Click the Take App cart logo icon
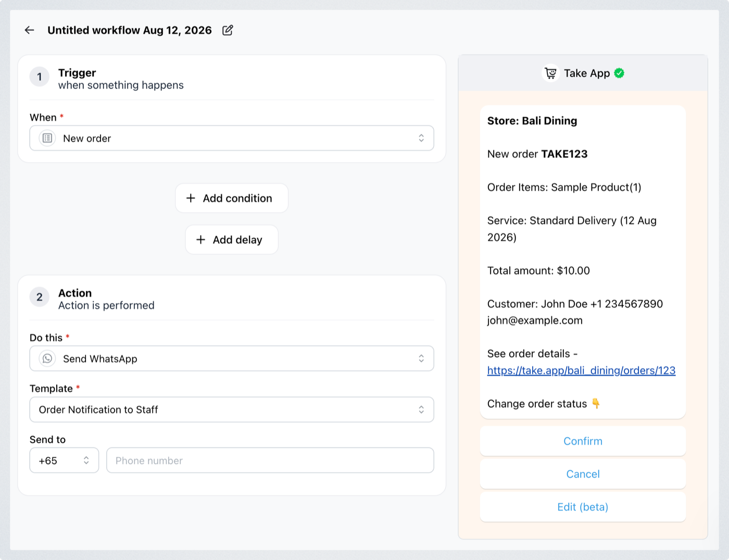The width and height of the screenshot is (729, 560). pyautogui.click(x=551, y=73)
